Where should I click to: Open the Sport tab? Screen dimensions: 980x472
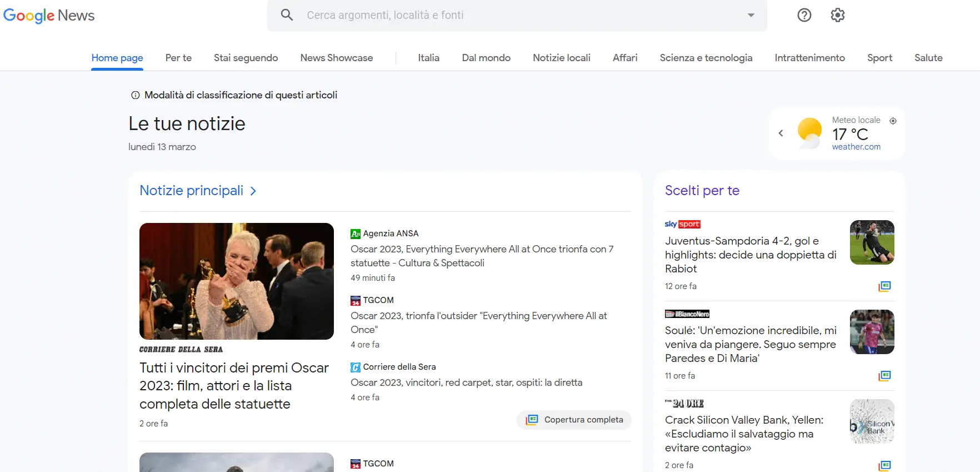point(879,58)
